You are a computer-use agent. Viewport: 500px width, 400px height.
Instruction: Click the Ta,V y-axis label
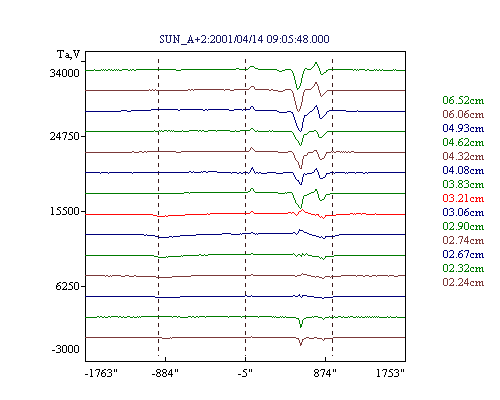tap(69, 54)
